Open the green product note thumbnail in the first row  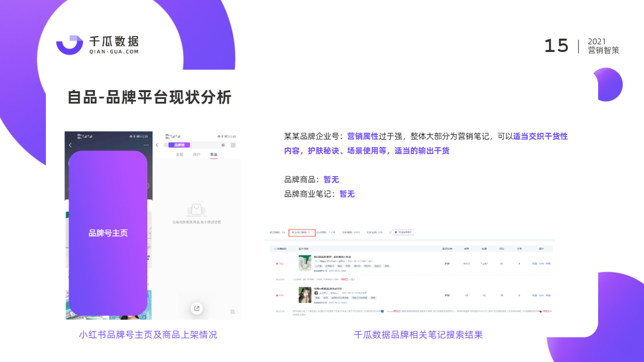(305, 263)
